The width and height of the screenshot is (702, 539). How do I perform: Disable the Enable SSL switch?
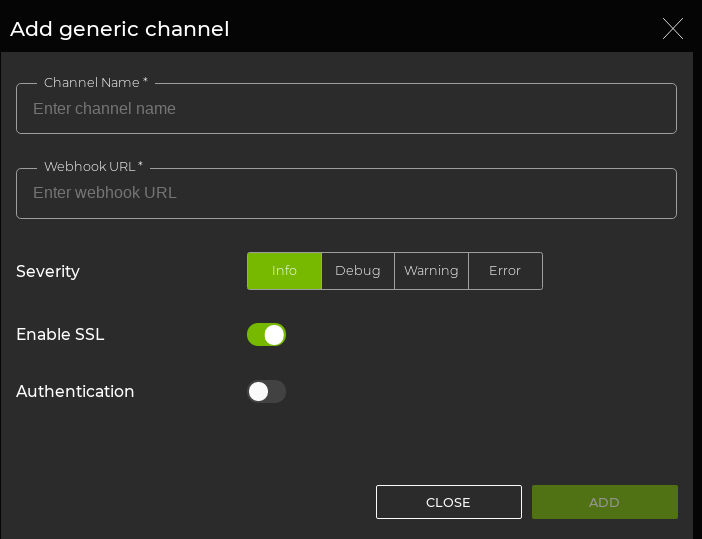[266, 335]
